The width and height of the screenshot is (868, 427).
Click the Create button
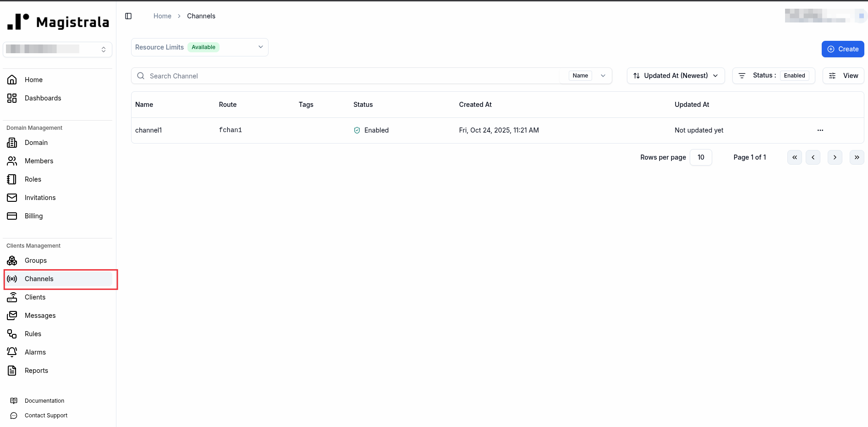pyautogui.click(x=842, y=49)
